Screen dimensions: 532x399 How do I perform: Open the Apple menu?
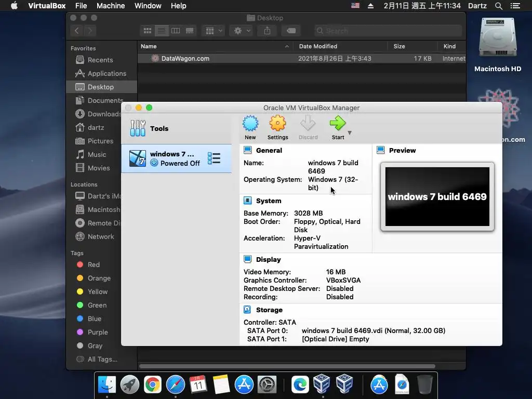(14, 6)
